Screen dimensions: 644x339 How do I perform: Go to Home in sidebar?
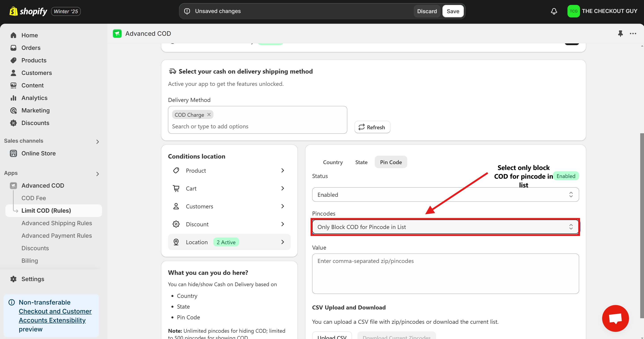pos(30,35)
